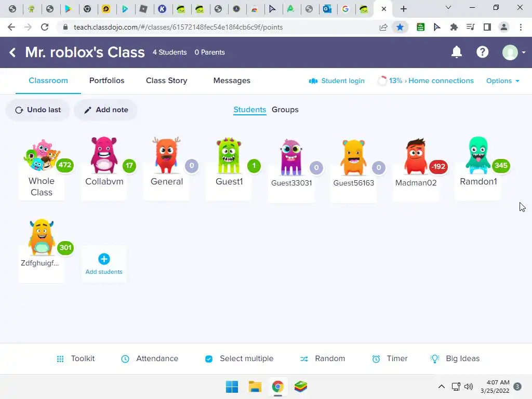Screen dimensions: 532x399
Task: Click the 4 Students label
Action: (170, 52)
